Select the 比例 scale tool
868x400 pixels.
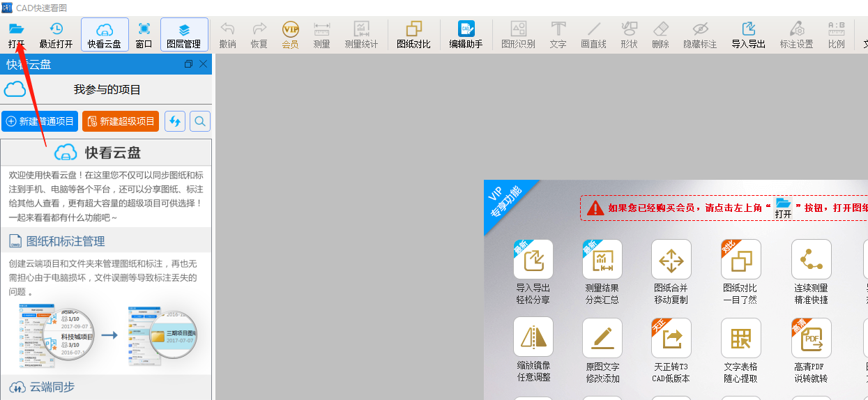pyautogui.click(x=837, y=35)
